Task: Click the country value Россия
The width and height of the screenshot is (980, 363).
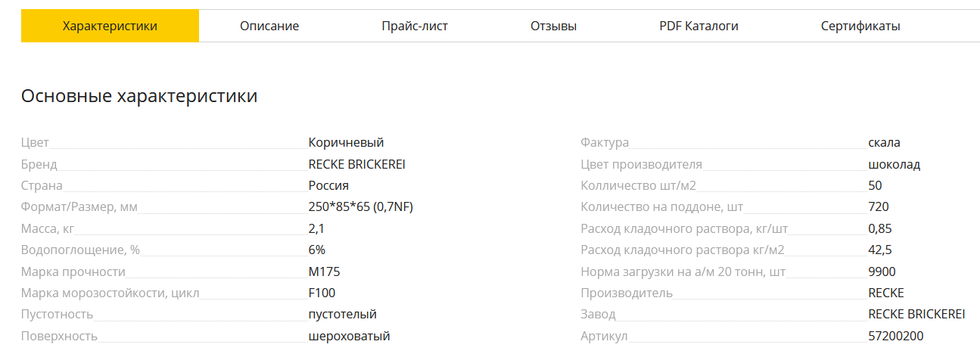Action: [x=328, y=185]
